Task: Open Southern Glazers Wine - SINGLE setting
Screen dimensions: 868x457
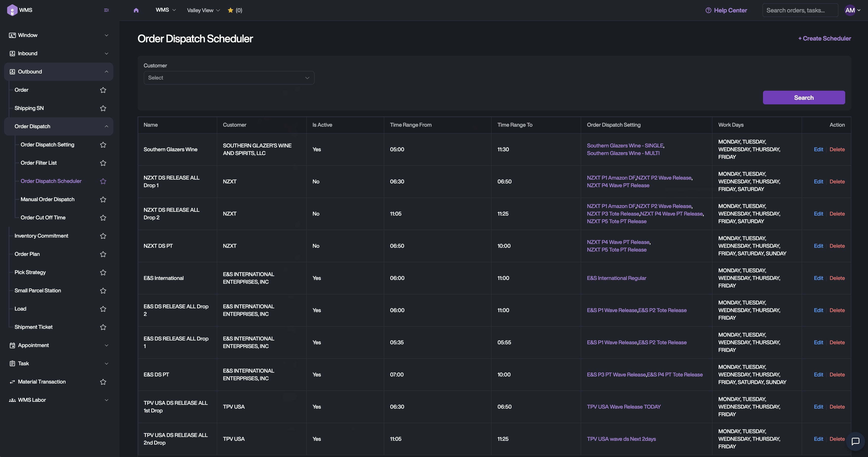Action: point(625,145)
